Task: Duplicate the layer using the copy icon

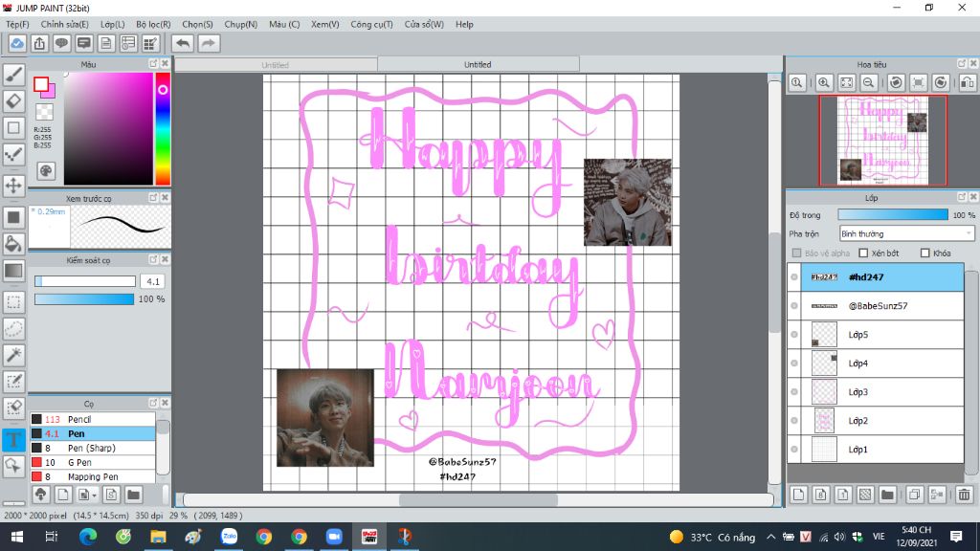Action: click(x=914, y=495)
